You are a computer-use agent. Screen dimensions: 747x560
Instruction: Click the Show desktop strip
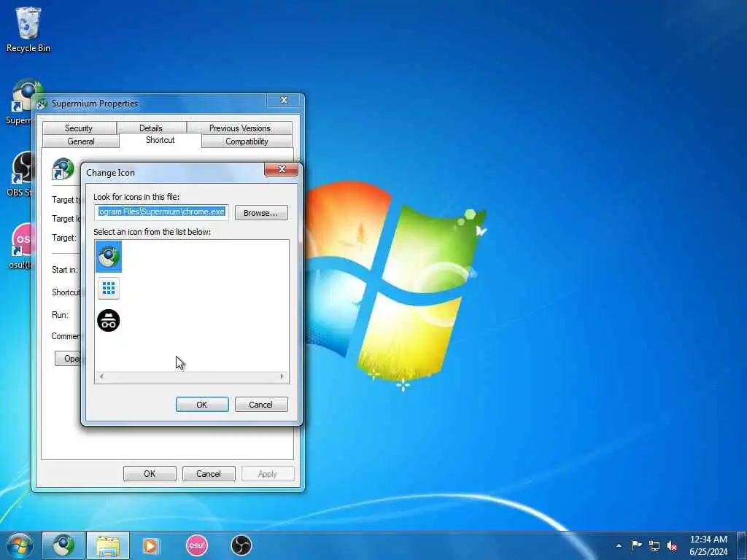[x=742, y=545]
